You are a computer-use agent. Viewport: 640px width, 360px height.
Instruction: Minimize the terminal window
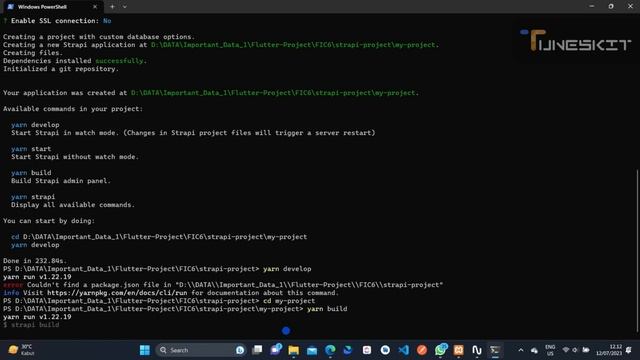click(591, 6)
